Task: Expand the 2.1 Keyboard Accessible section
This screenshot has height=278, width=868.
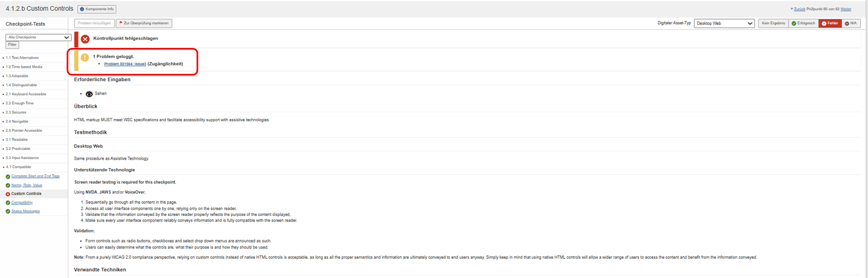Action: [x=25, y=94]
